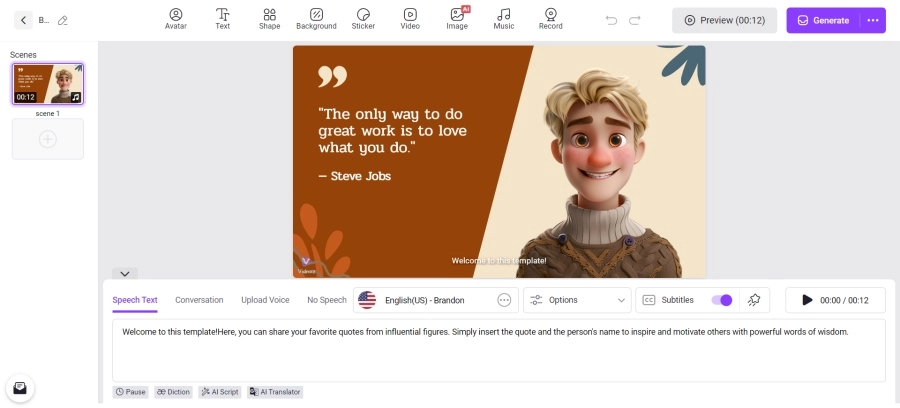
Task: Toggle the Subtitles switch off
Action: (721, 300)
